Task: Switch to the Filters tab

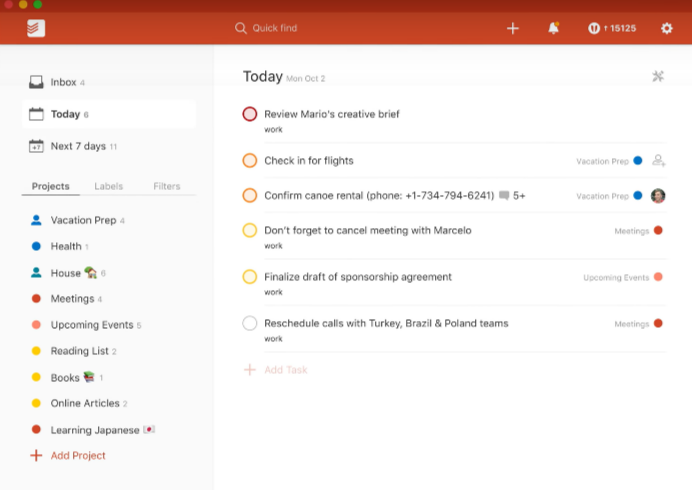Action: pyautogui.click(x=167, y=186)
